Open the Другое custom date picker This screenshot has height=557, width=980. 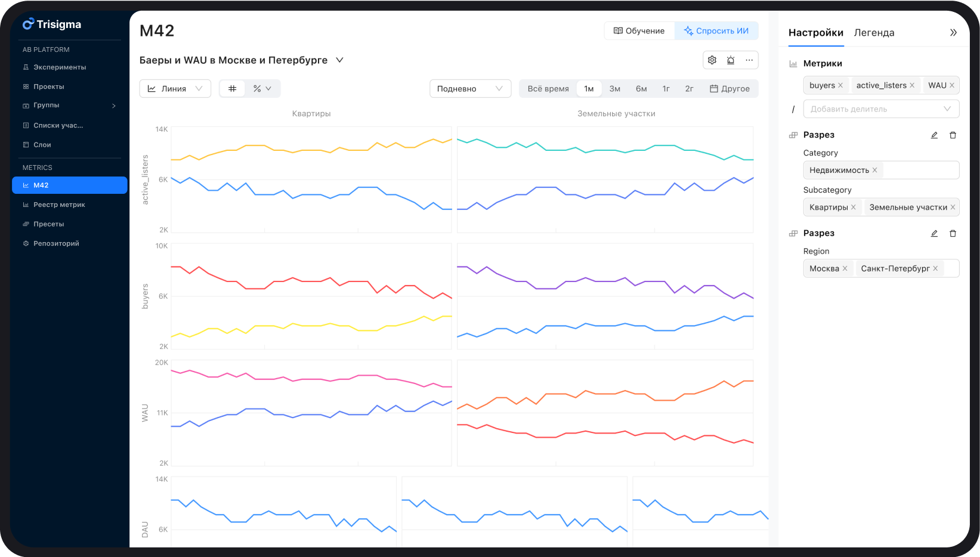[729, 89]
